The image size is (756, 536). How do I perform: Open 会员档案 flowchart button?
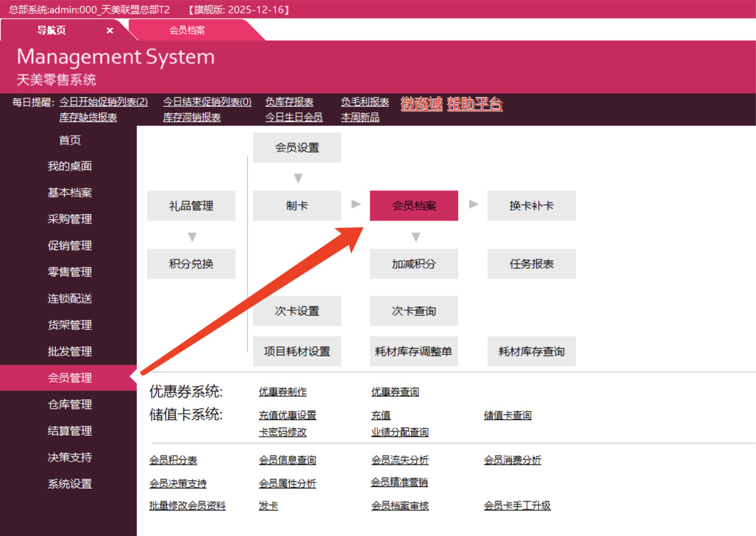point(413,206)
